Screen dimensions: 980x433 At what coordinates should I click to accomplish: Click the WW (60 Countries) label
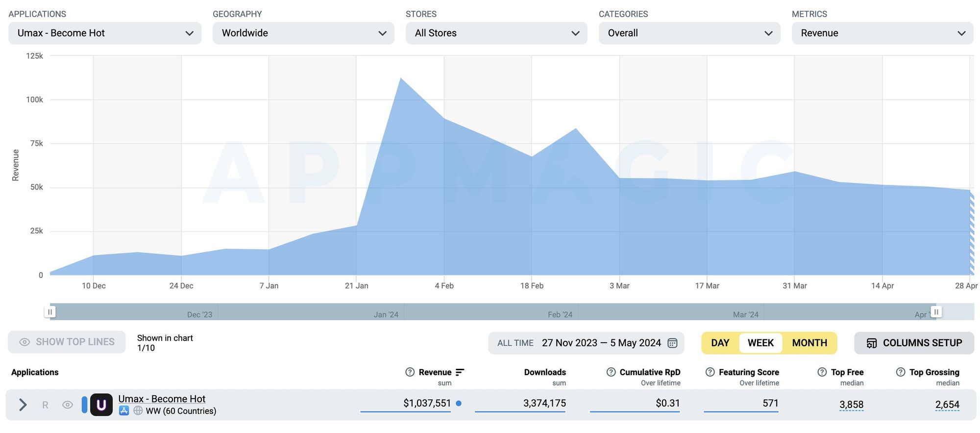point(181,411)
